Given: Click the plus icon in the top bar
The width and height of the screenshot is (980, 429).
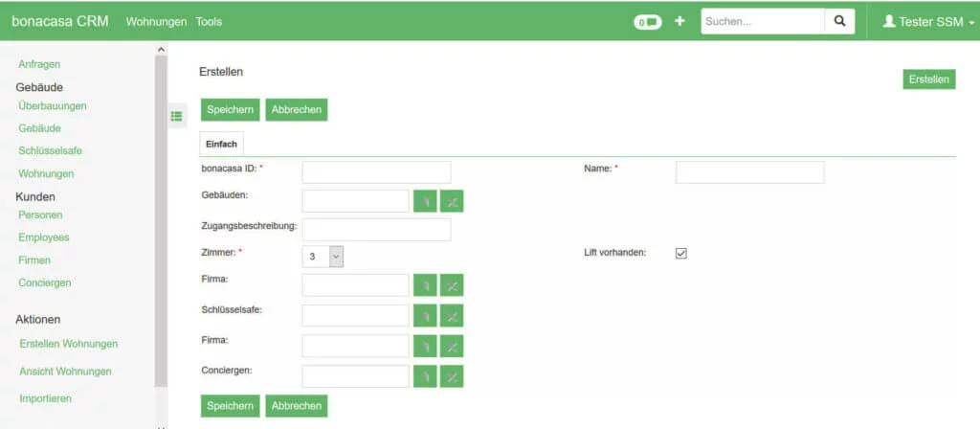Looking at the screenshot, I should [679, 21].
